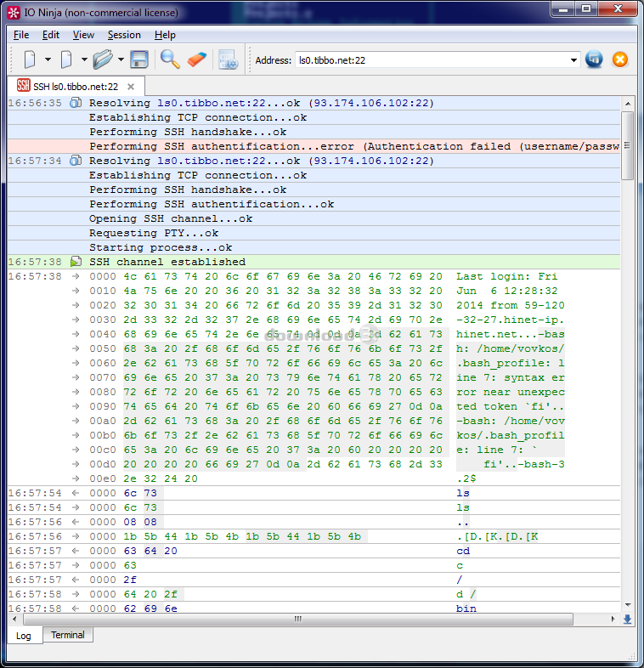Open the File menu

point(21,35)
